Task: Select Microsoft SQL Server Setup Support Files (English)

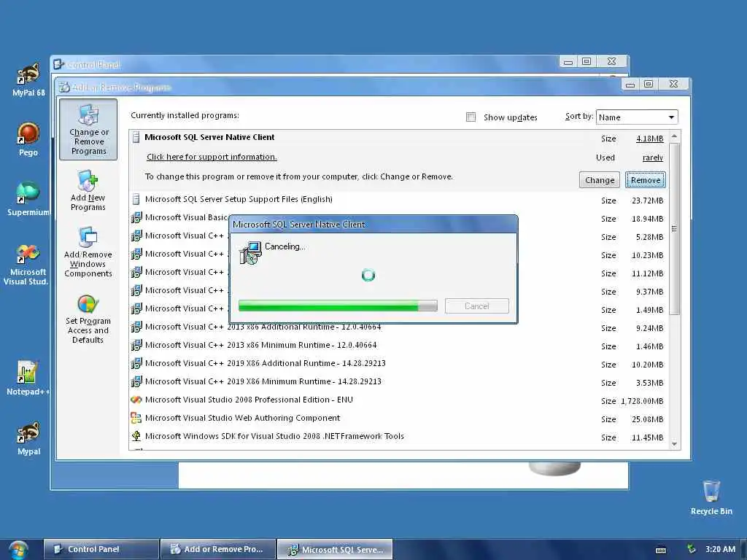Action: [239, 199]
